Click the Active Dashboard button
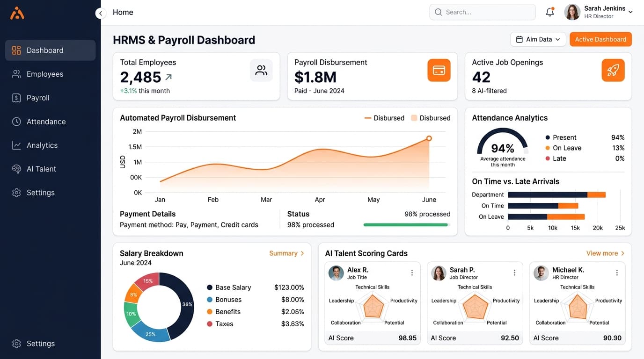Image resolution: width=644 pixels, height=359 pixels. pyautogui.click(x=600, y=39)
